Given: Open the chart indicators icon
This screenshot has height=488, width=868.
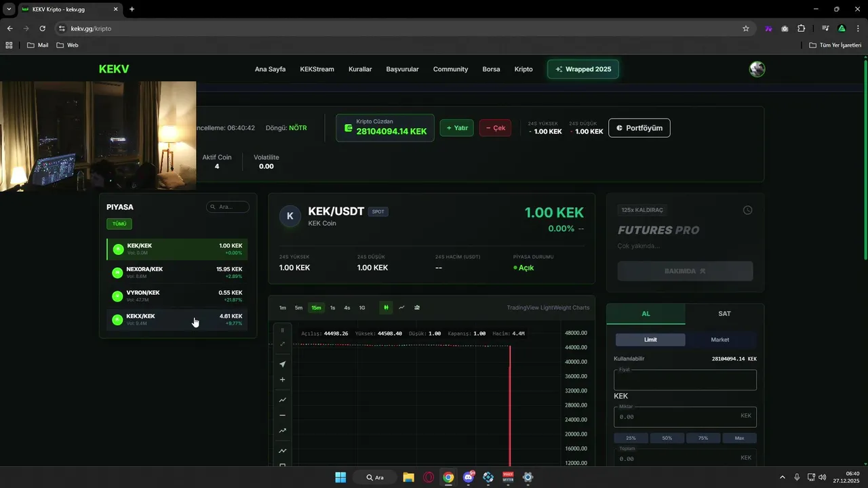Looking at the screenshot, I should point(417,308).
